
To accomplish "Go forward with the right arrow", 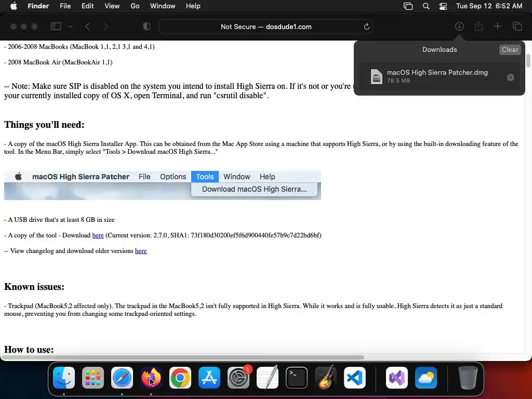I will coord(105,26).
